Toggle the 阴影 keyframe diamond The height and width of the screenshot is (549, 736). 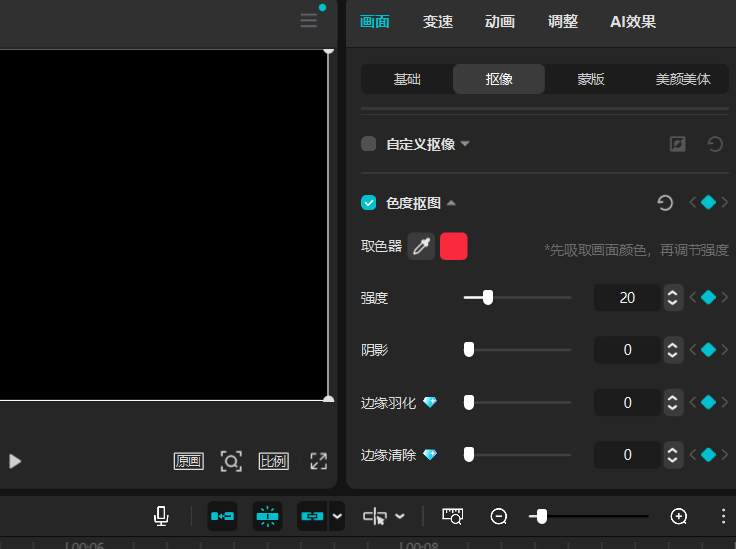point(708,350)
